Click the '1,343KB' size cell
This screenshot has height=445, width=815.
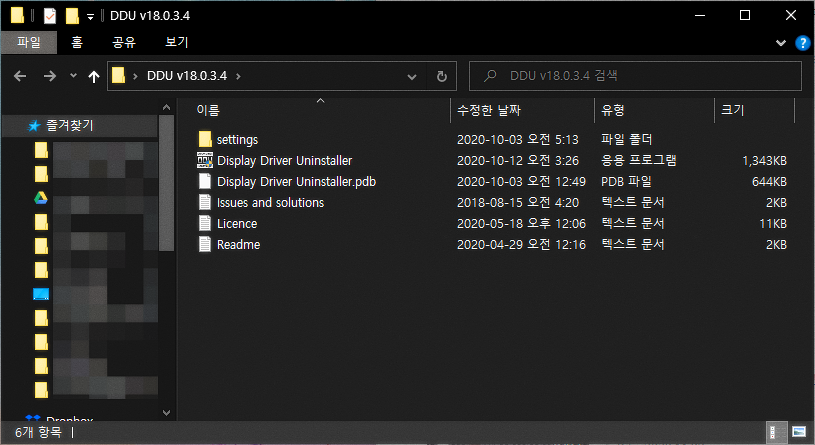[x=764, y=161]
